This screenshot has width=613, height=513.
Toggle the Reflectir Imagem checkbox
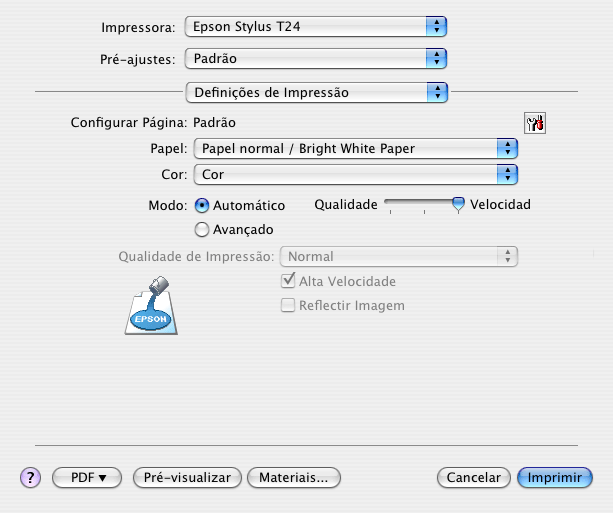288,305
